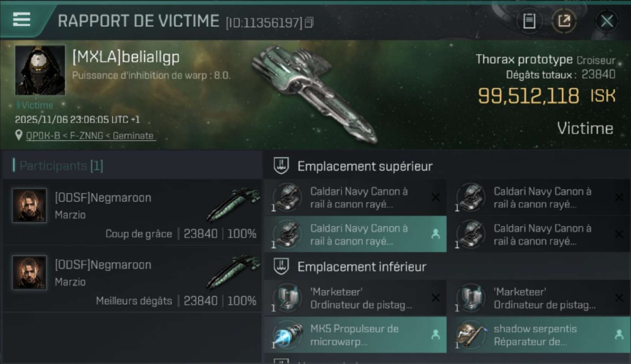This screenshot has width=631, height=364.
Task: Open victim belialIgp's portrait
Action: pyautogui.click(x=40, y=70)
